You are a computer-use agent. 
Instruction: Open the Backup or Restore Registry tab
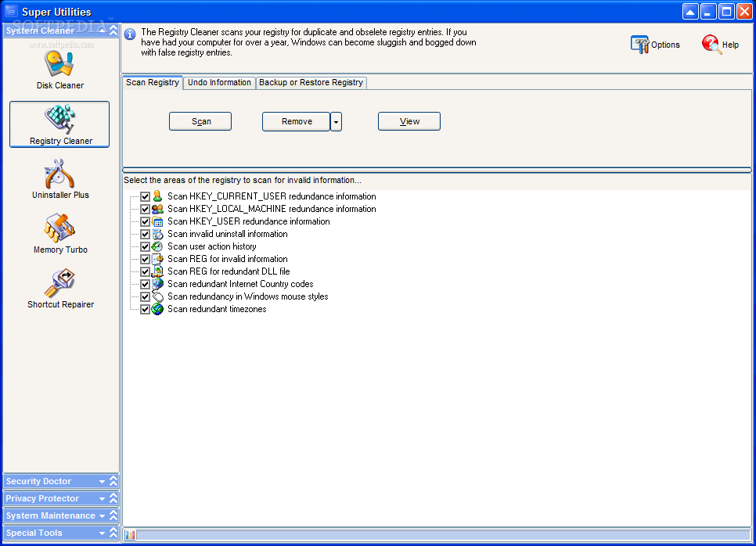[x=311, y=83]
